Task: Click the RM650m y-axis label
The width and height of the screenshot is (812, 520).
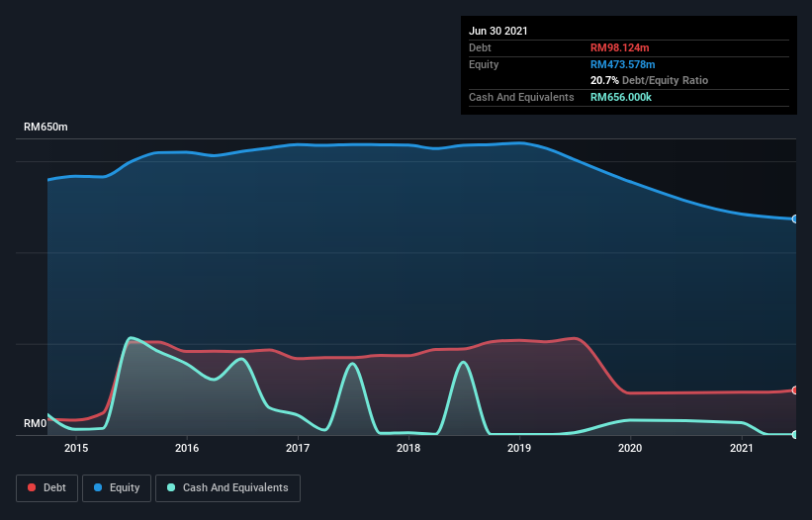Action: tap(45, 127)
